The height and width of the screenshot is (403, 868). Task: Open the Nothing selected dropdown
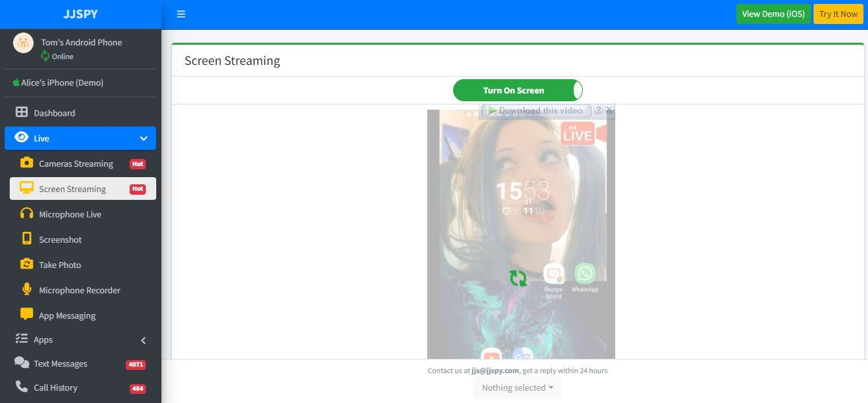point(517,387)
